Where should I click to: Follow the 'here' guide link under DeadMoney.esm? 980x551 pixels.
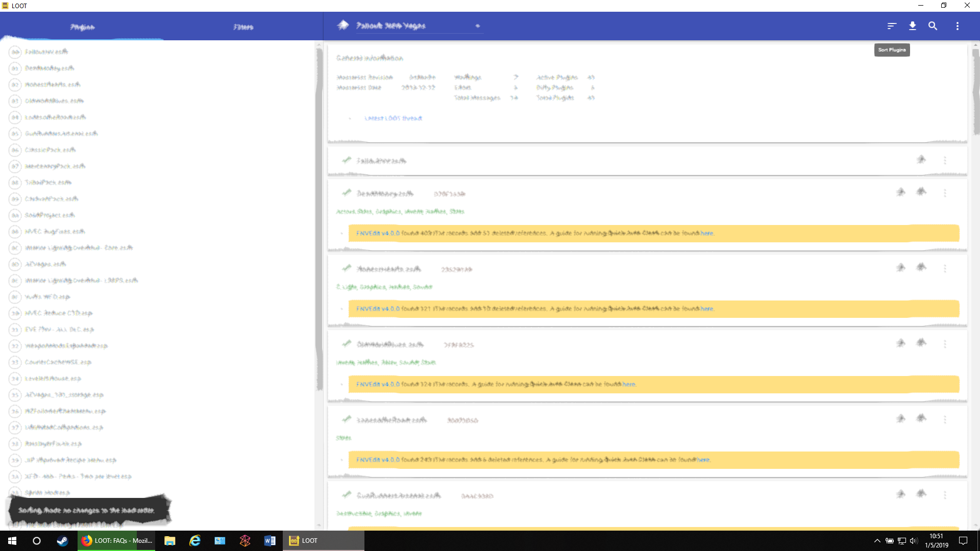coord(707,233)
